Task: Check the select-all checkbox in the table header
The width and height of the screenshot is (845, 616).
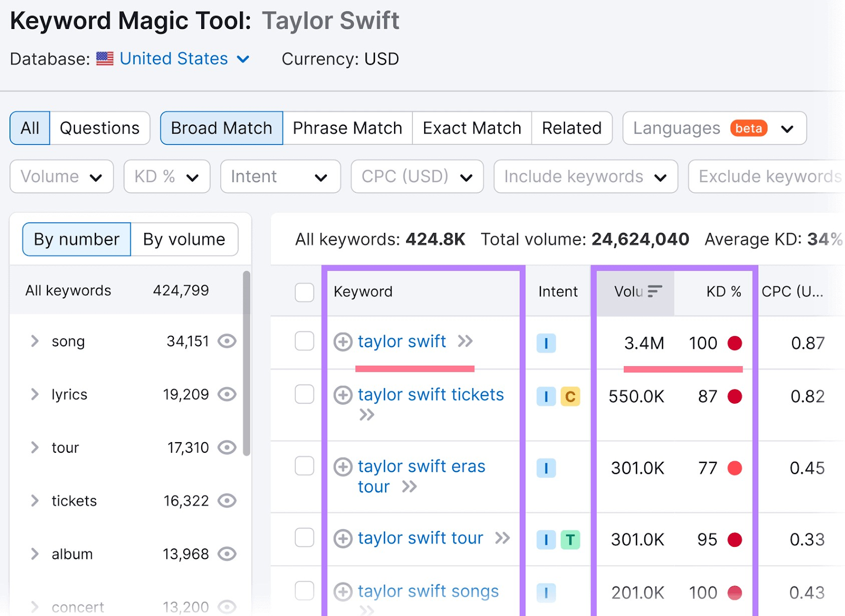Action: point(304,292)
